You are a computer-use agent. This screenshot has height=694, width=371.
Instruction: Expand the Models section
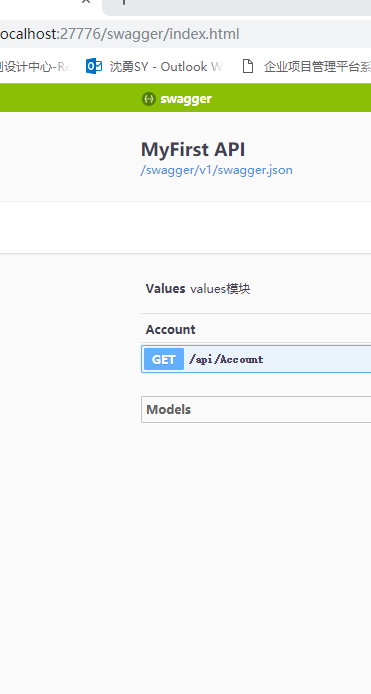256,409
